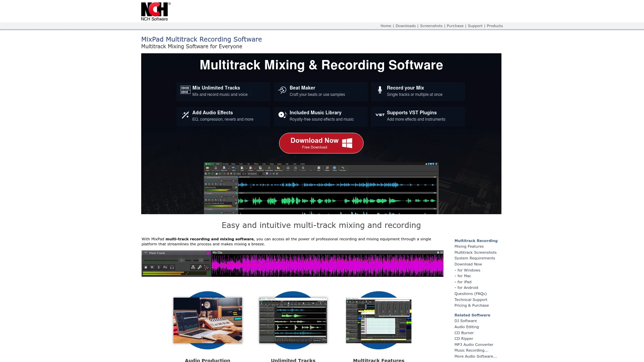Click the lock icon on My Clip
Image resolution: width=644 pixels, height=362 pixels.
tap(438, 252)
